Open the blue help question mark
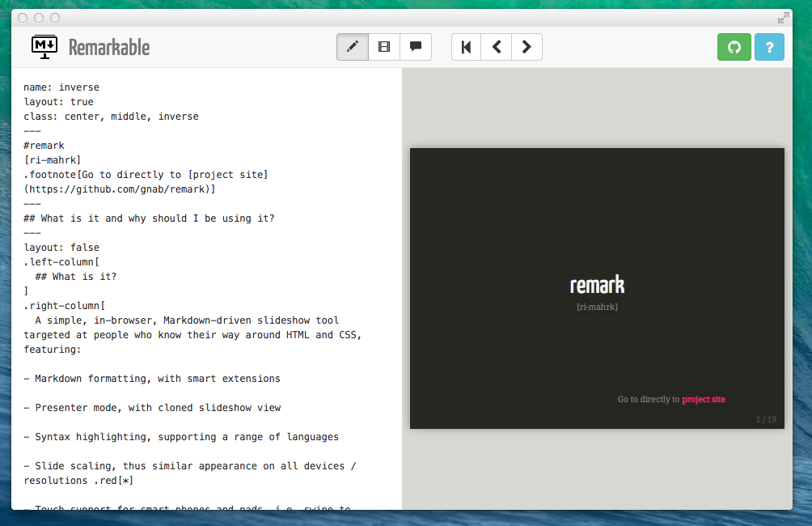This screenshot has height=526, width=812. click(769, 47)
